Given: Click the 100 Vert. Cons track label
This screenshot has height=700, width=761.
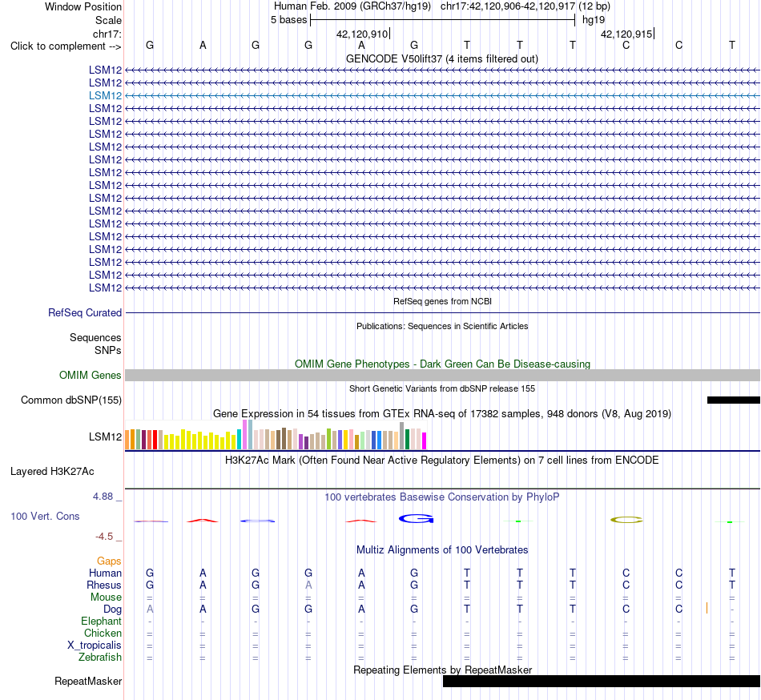Looking at the screenshot, I should (45, 516).
